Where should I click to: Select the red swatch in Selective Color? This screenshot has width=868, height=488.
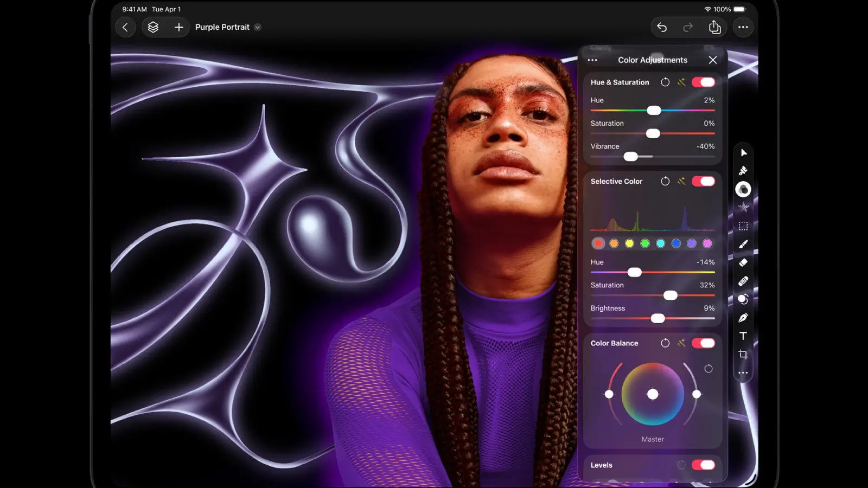pyautogui.click(x=598, y=243)
